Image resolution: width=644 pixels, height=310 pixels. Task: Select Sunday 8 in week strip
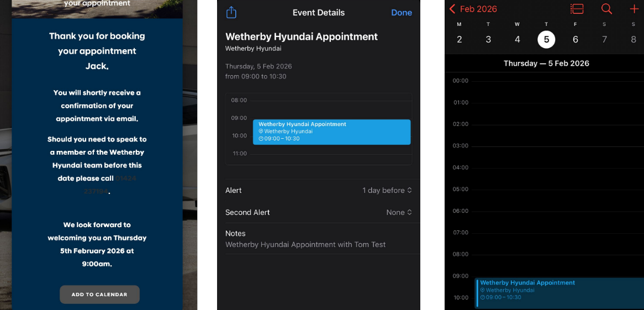click(634, 39)
